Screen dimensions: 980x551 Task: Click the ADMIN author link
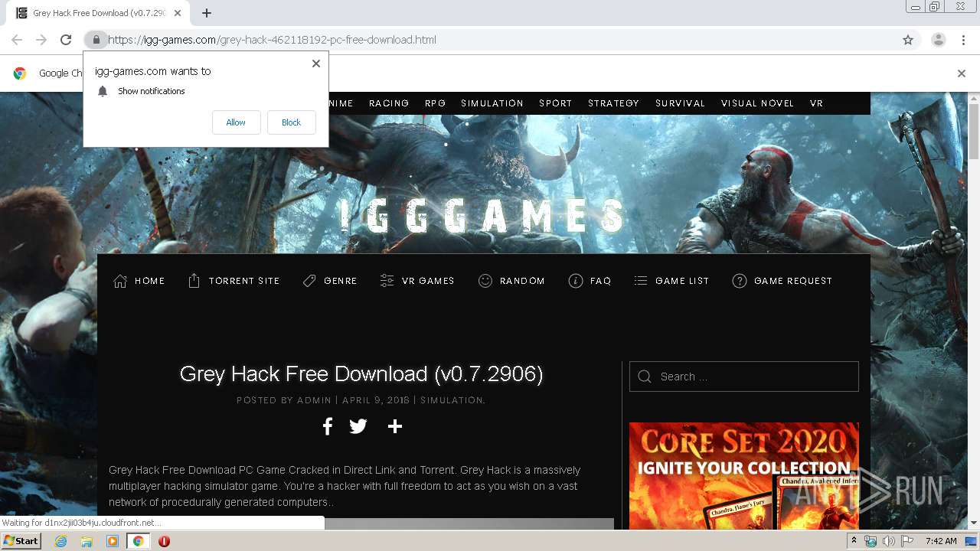[x=314, y=400]
